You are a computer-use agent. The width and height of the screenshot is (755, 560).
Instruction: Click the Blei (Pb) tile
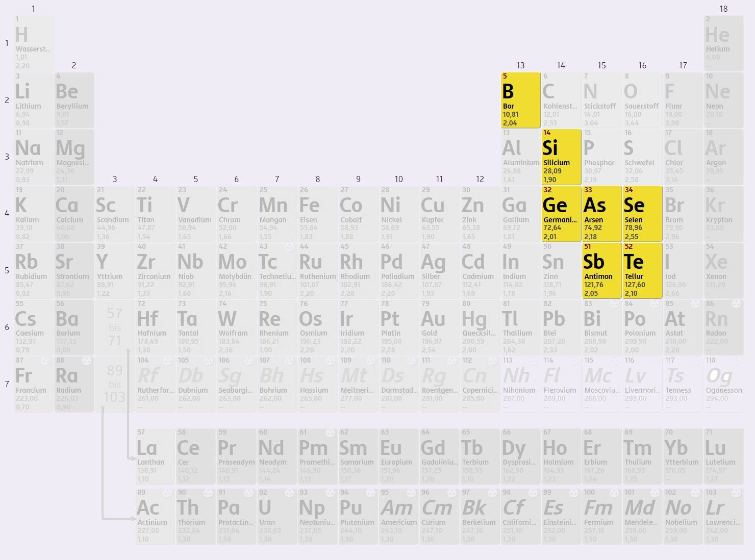coord(561,327)
